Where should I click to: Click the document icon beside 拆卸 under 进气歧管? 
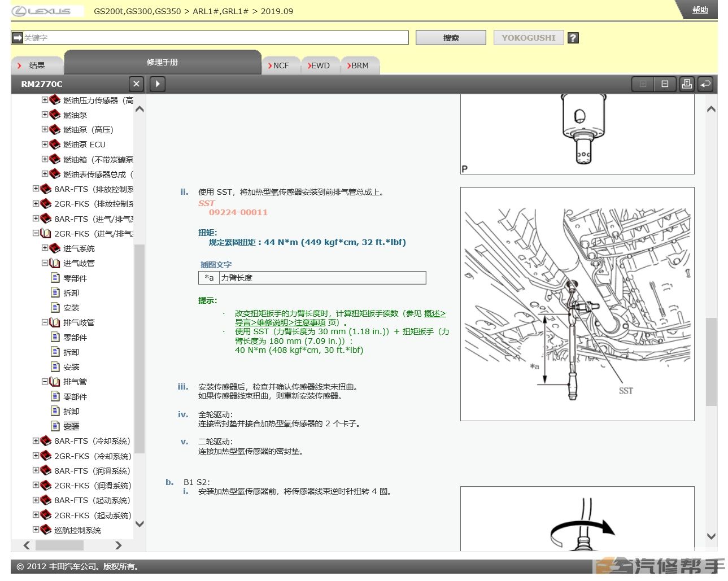tap(55, 292)
